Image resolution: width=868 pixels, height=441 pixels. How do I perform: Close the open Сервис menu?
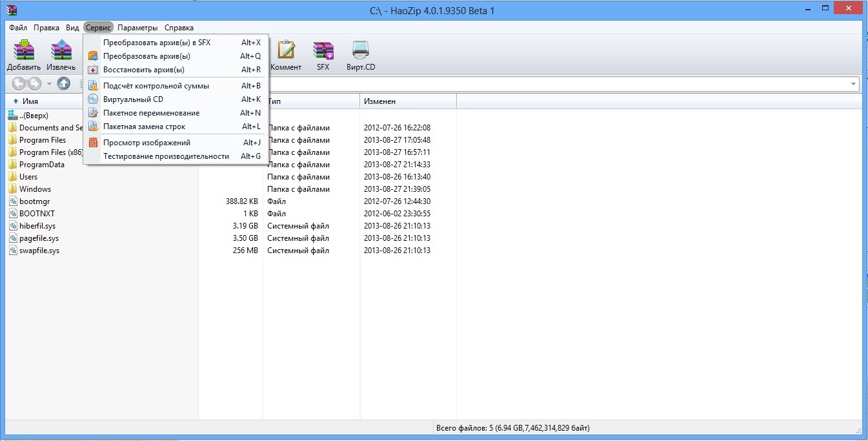pyautogui.click(x=98, y=28)
